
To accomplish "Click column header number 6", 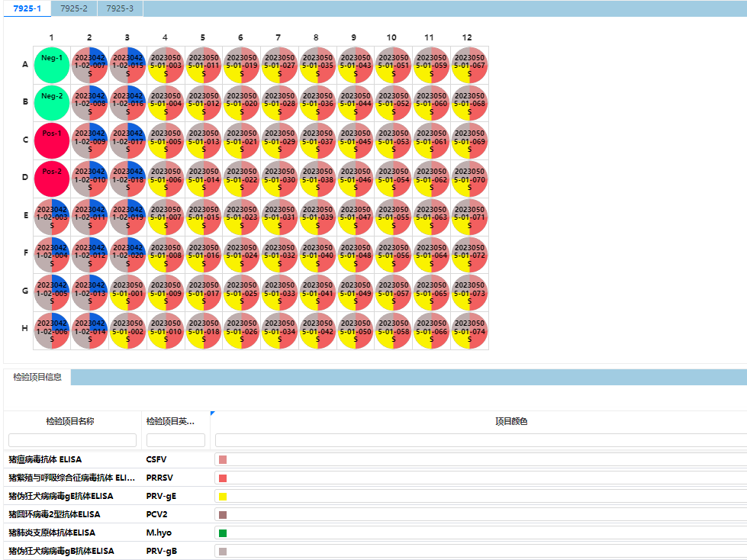I will pos(241,37).
